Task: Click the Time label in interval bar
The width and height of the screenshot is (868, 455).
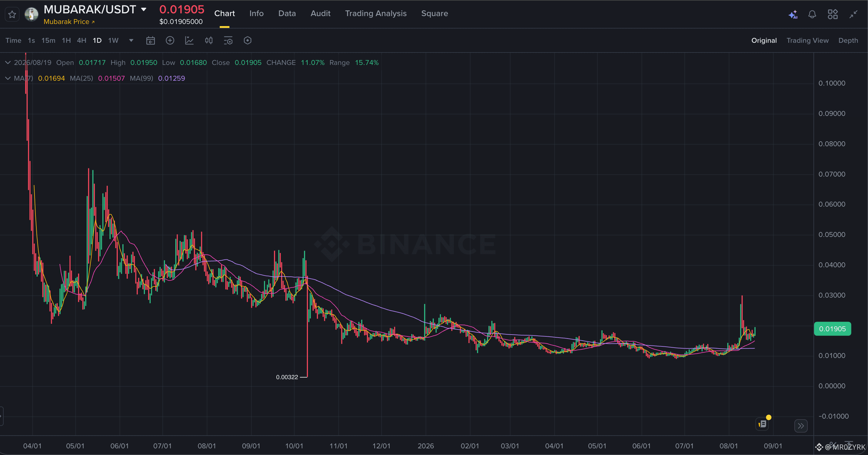Action: pyautogui.click(x=13, y=40)
